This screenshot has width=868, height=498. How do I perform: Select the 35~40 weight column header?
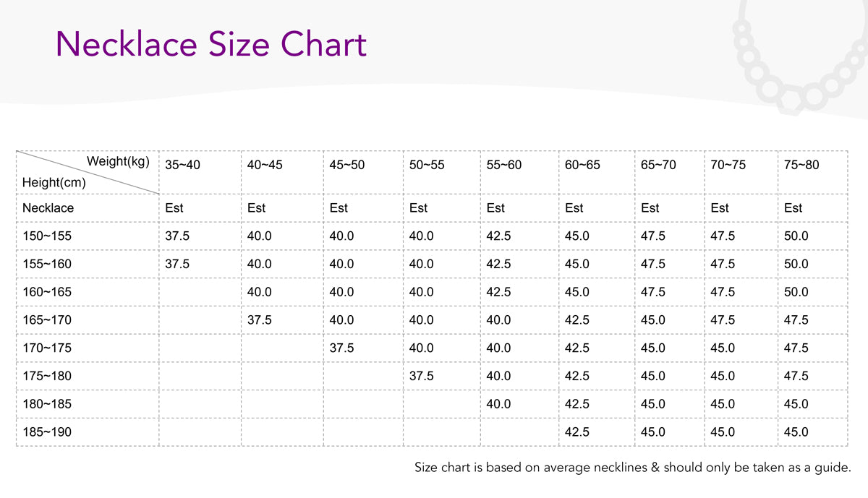pyautogui.click(x=182, y=165)
